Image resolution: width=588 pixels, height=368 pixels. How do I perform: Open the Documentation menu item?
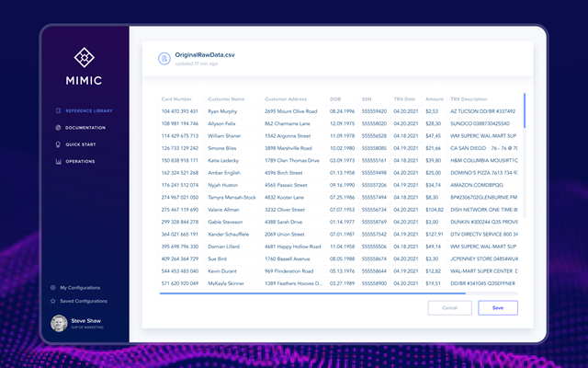pos(85,128)
